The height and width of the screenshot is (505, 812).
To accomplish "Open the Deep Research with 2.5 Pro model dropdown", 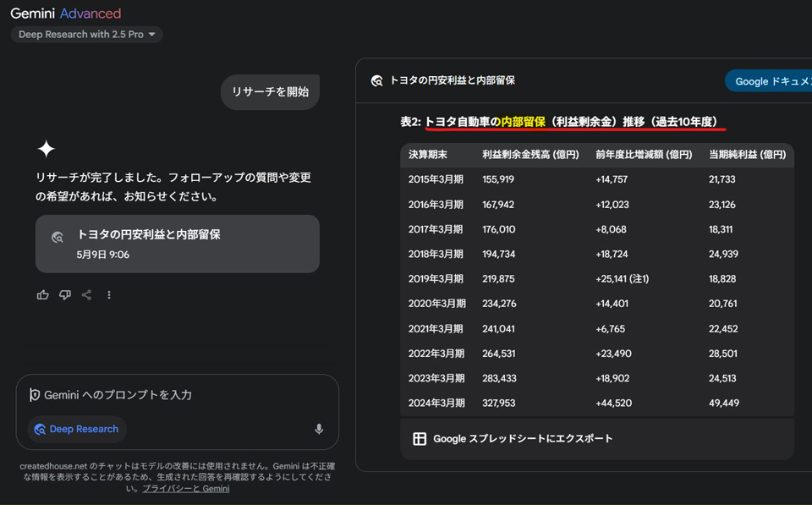I will click(x=86, y=35).
